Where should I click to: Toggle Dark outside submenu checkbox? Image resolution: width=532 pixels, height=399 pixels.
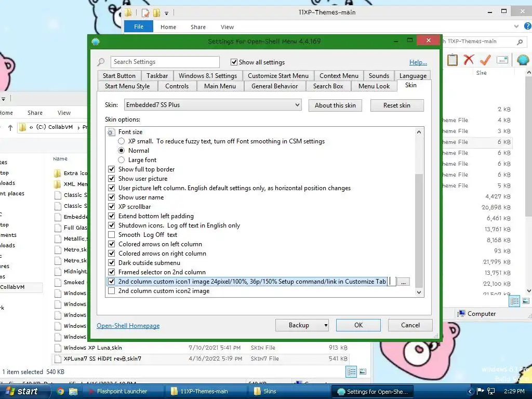[x=111, y=263]
